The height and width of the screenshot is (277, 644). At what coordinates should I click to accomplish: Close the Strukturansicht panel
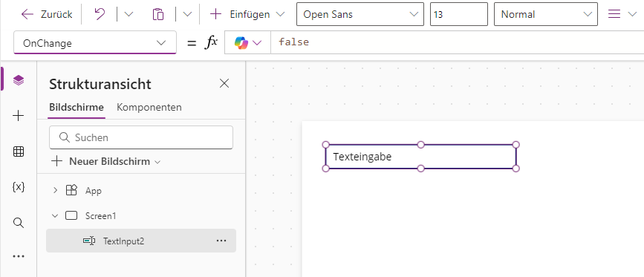click(x=224, y=84)
